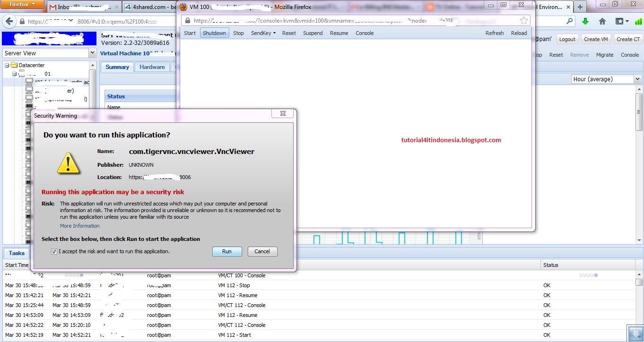644x342 pixels.
Task: Open the Hour (average) timeframe dropdown
Action: point(637,79)
